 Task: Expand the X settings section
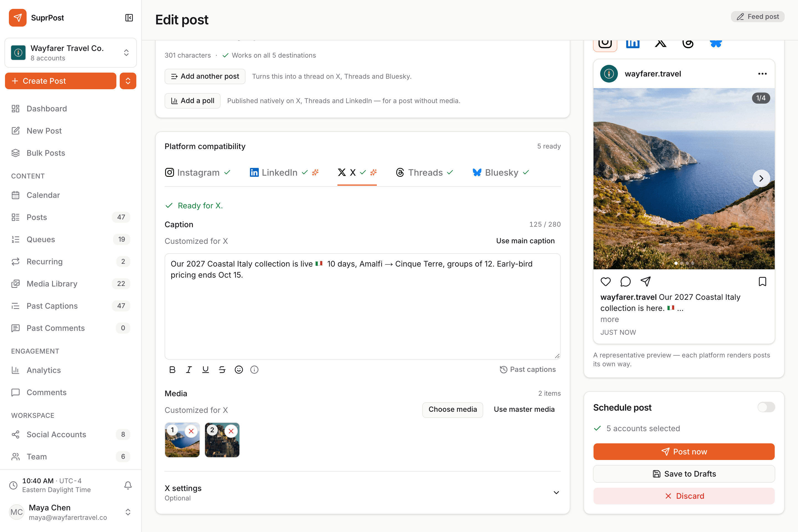pos(362,493)
